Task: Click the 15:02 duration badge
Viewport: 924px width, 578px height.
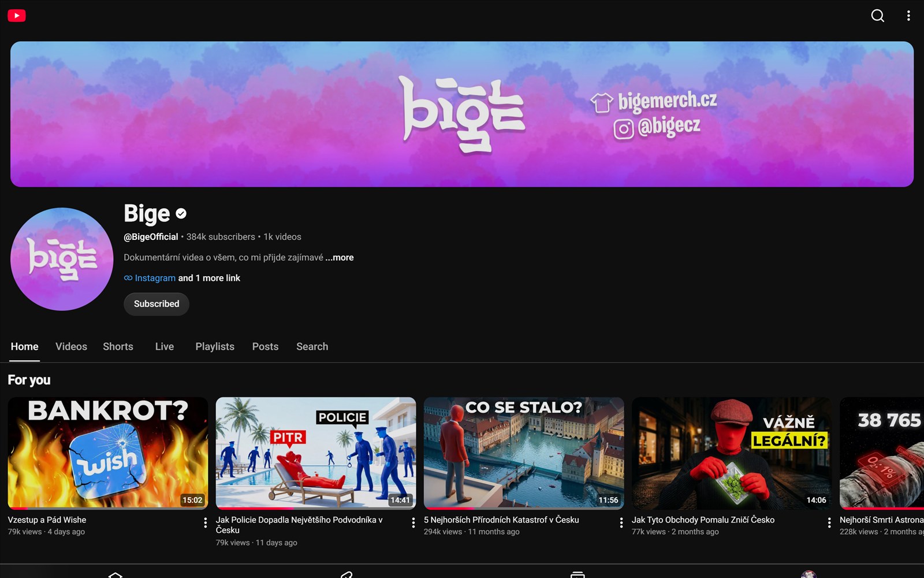Action: 192,500
